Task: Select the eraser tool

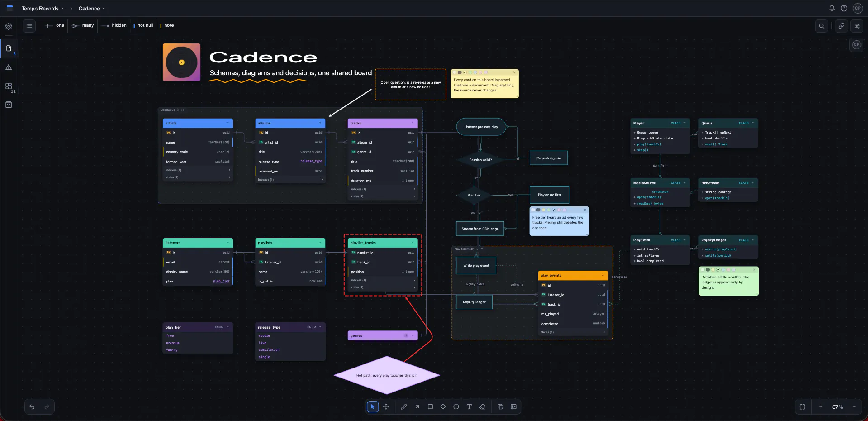Action: [x=483, y=407]
